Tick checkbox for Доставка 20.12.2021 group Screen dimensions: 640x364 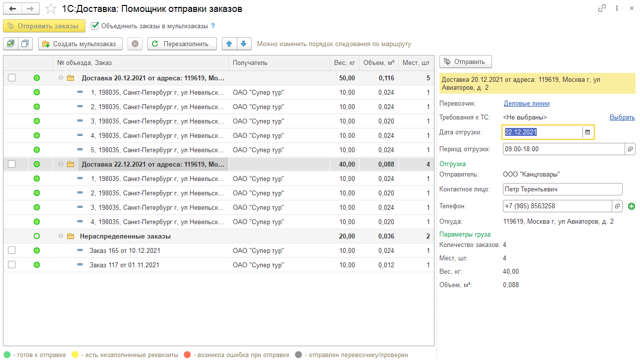(12, 78)
